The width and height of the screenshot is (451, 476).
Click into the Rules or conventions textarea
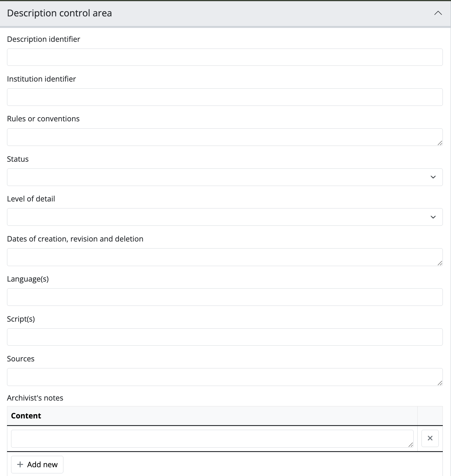[x=225, y=137]
